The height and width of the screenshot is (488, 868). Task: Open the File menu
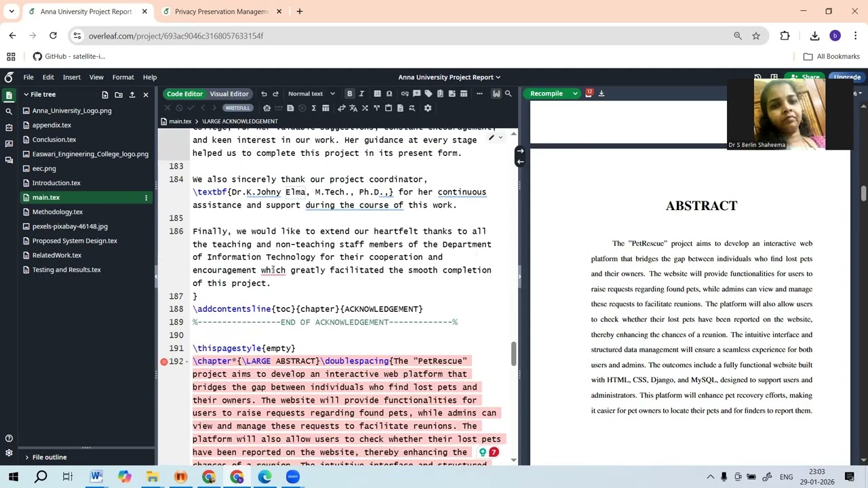click(x=28, y=77)
